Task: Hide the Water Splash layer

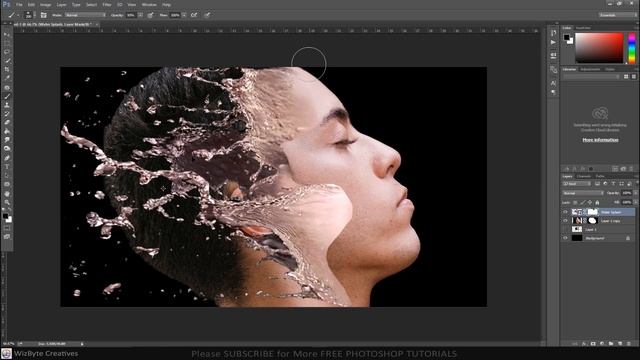Action: click(x=565, y=212)
